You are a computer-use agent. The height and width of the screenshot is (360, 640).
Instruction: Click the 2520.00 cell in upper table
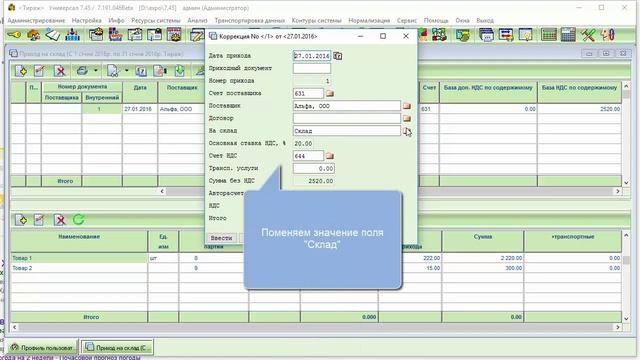pos(580,109)
